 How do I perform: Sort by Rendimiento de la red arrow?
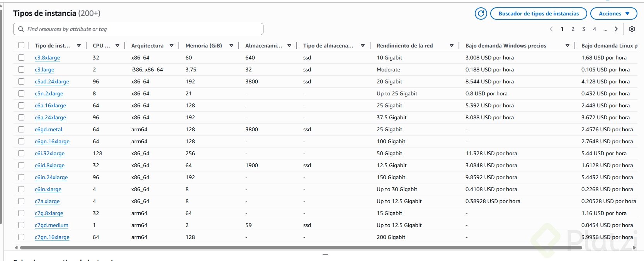451,46
